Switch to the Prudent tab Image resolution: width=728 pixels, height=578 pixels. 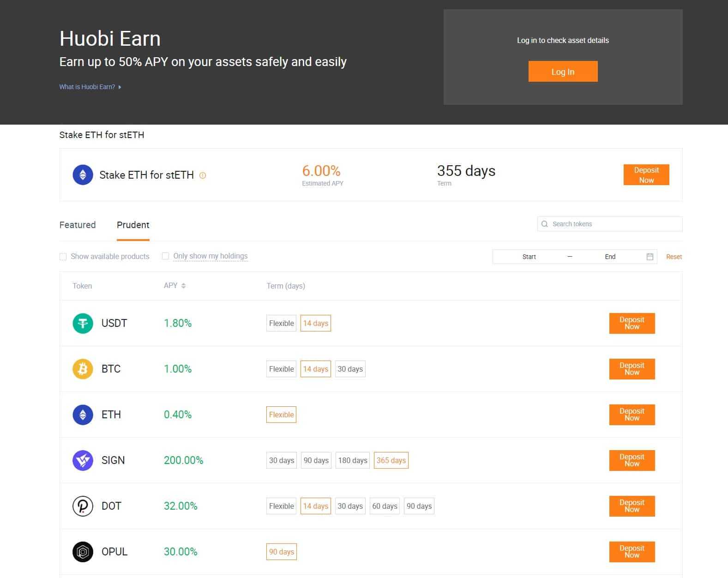click(x=132, y=225)
